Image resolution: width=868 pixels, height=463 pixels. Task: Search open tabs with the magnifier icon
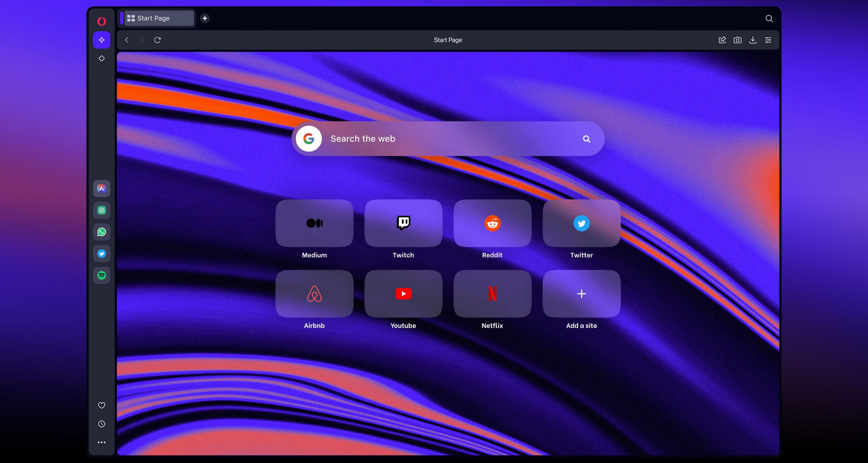click(769, 19)
